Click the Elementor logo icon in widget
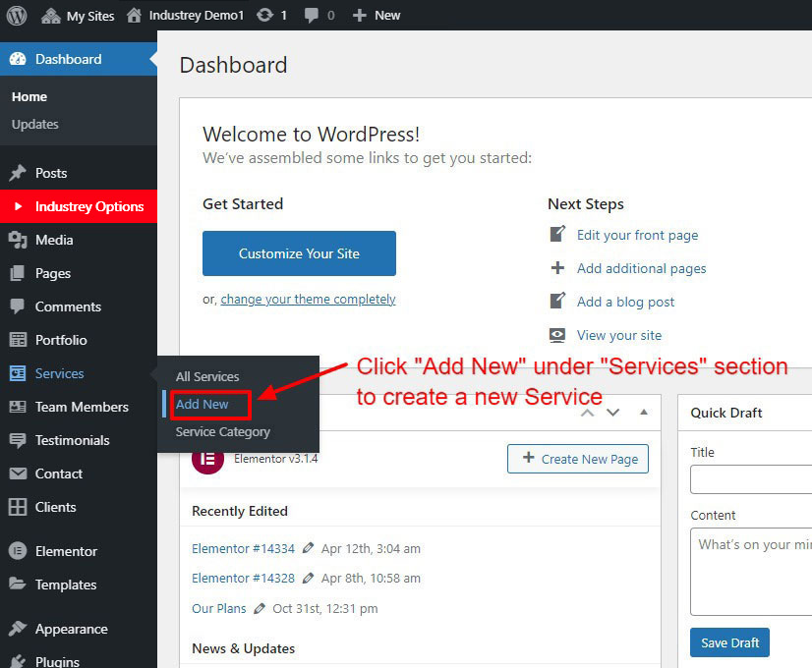The height and width of the screenshot is (668, 812). (207, 459)
